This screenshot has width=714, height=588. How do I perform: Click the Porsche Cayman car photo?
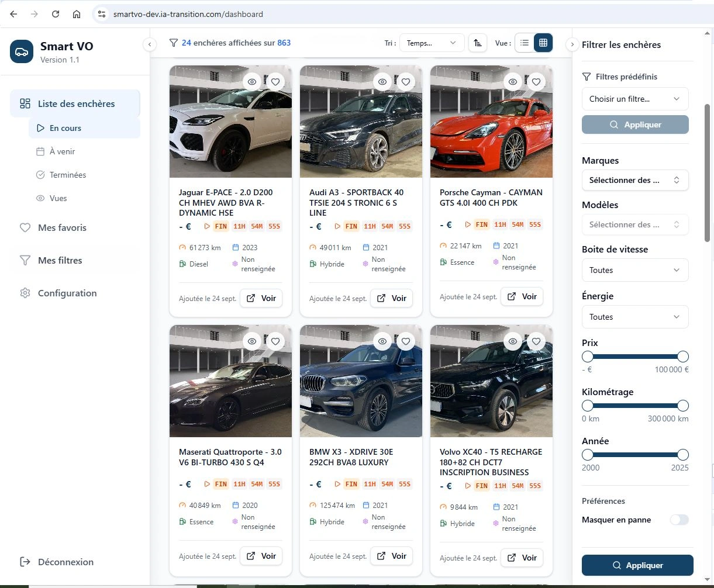[491, 122]
